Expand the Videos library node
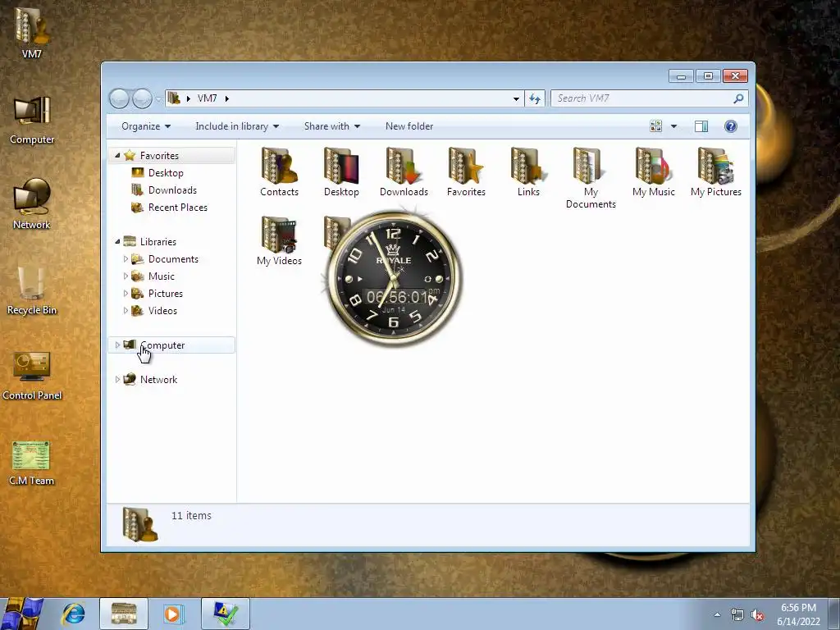The image size is (840, 630). pos(126,310)
